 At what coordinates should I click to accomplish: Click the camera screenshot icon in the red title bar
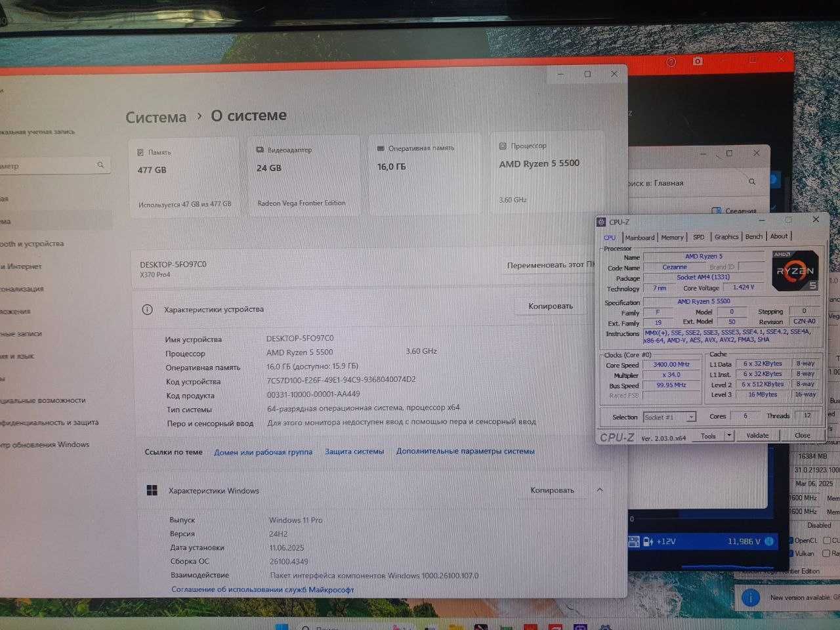point(698,61)
